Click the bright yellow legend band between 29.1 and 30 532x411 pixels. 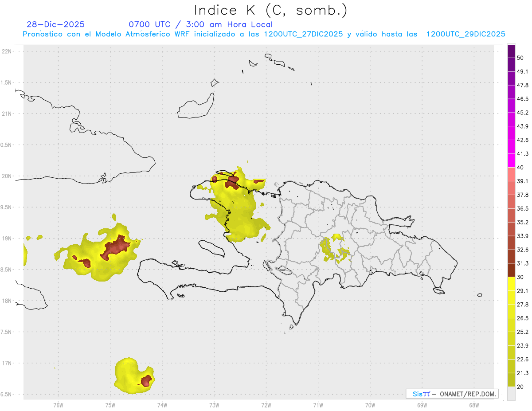coord(511,284)
